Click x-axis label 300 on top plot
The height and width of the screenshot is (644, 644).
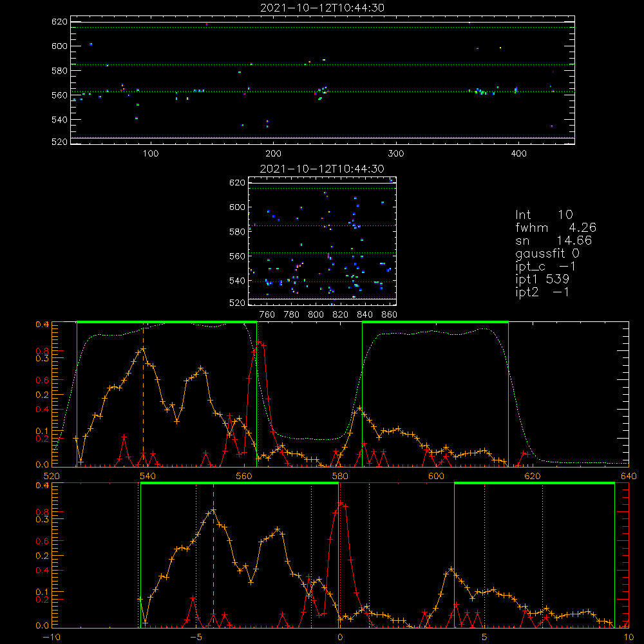[x=395, y=154]
